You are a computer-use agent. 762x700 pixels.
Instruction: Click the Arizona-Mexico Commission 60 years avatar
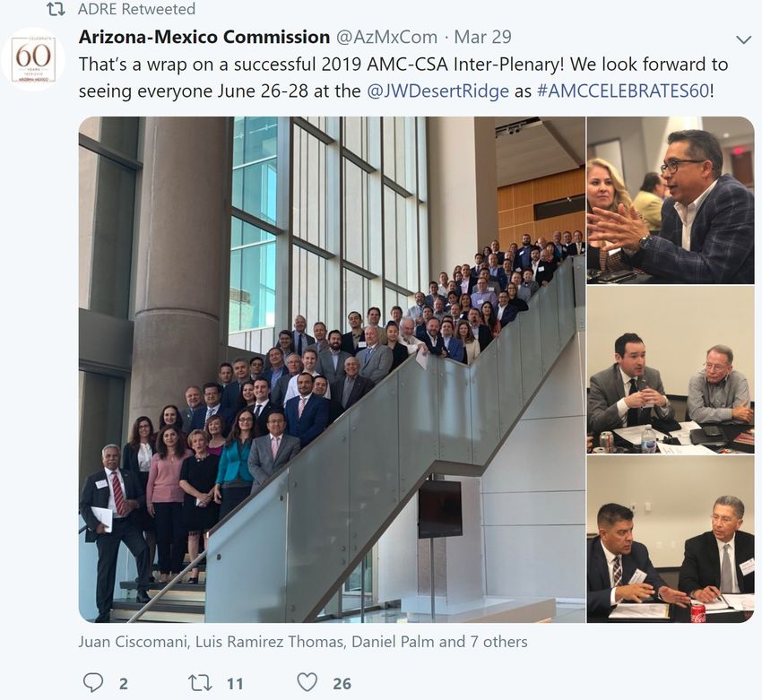[33, 60]
